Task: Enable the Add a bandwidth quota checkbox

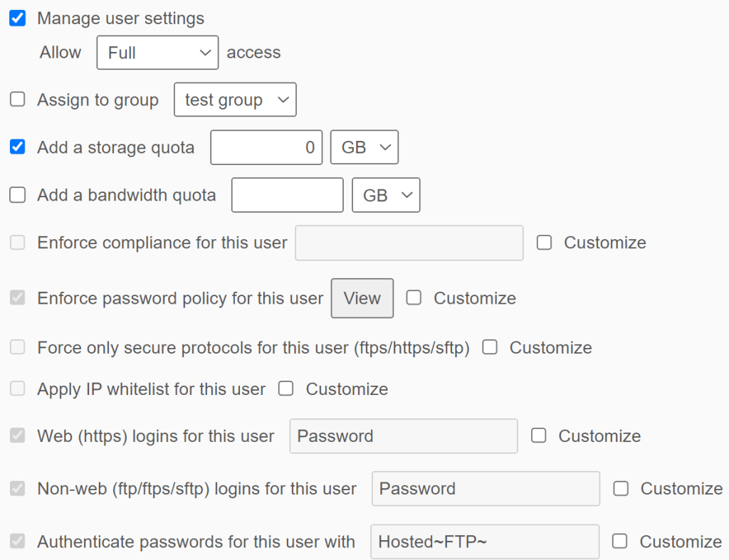Action: 18,195
